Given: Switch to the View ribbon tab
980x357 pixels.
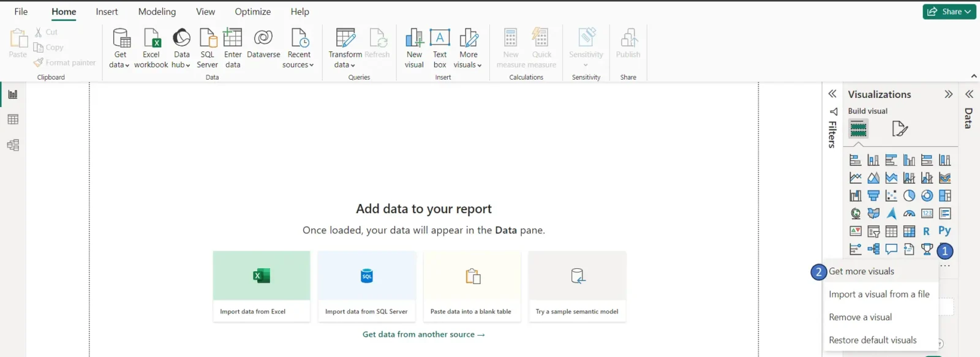Looking at the screenshot, I should coord(205,12).
